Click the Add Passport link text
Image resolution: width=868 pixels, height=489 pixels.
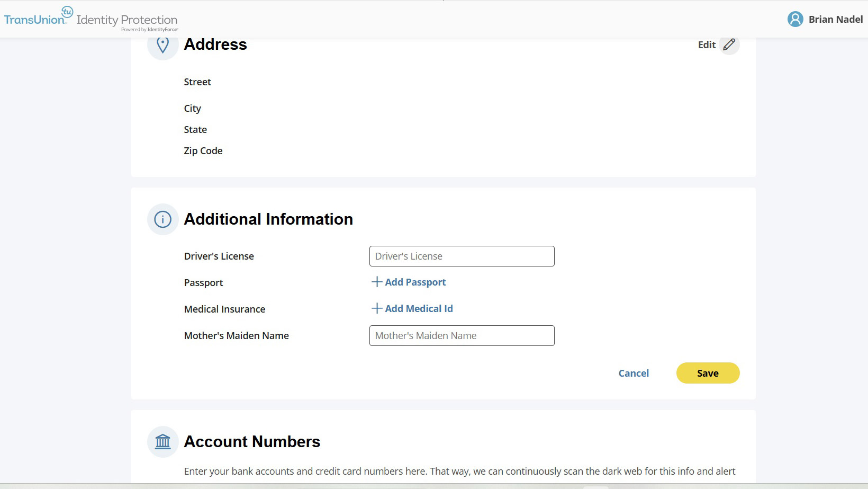click(x=415, y=282)
